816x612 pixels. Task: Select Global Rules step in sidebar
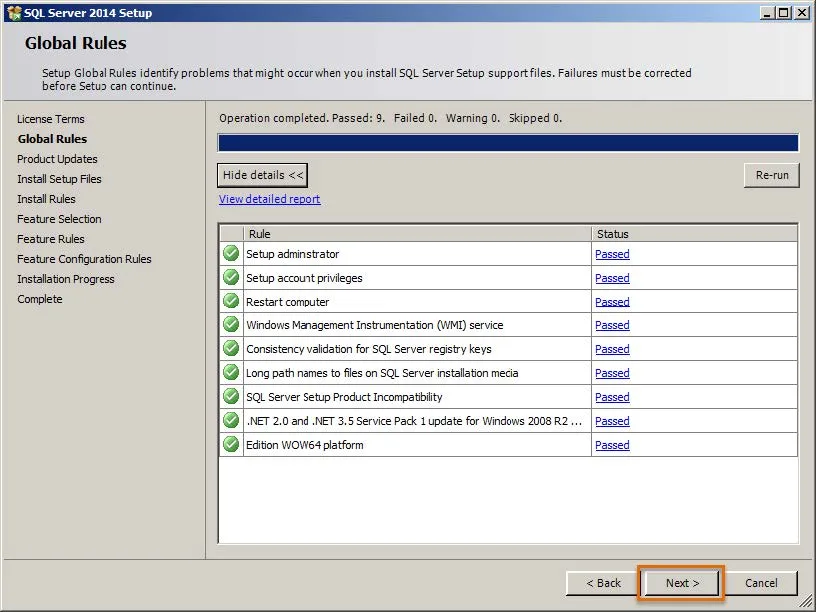click(x=52, y=139)
